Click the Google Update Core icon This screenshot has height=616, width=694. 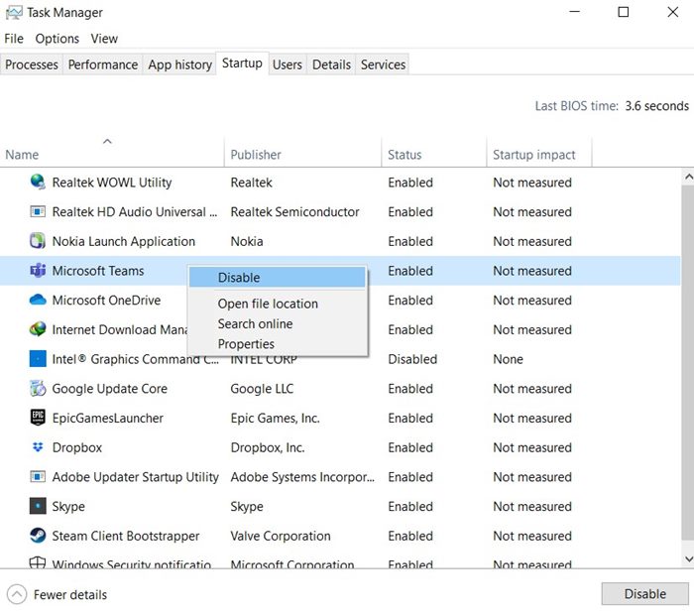point(38,388)
